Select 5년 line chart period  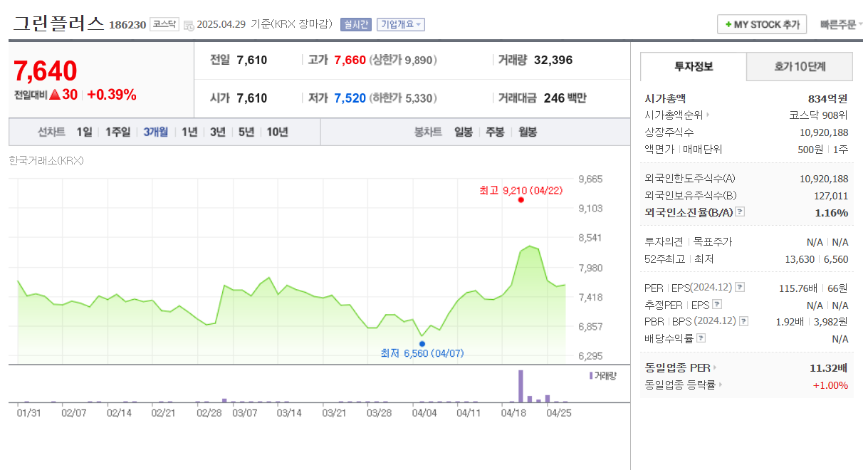click(x=246, y=132)
